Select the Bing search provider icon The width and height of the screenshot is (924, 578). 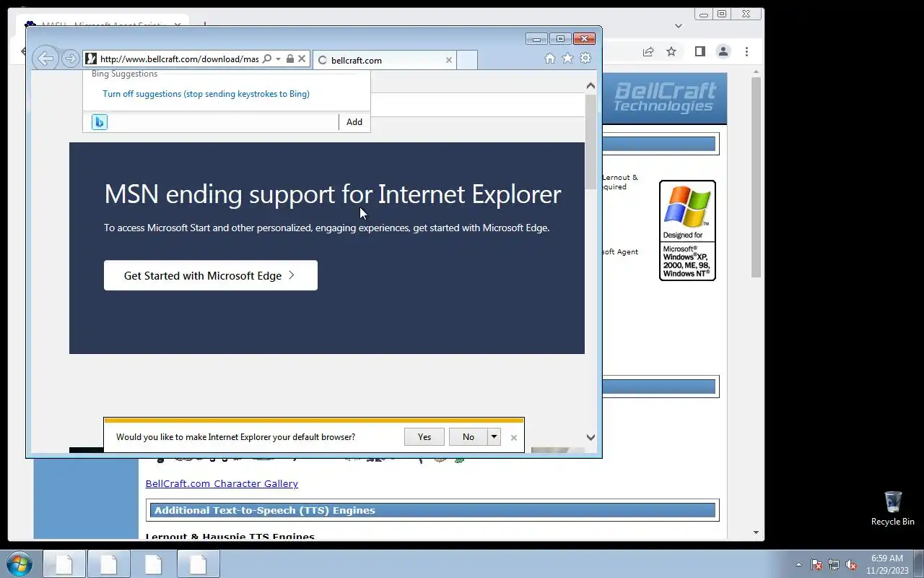point(100,122)
